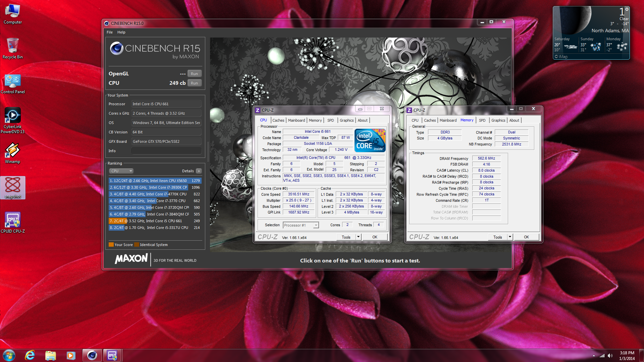Click OK in left CPU-Z window
Viewport: 644px width, 362px height.
point(375,237)
